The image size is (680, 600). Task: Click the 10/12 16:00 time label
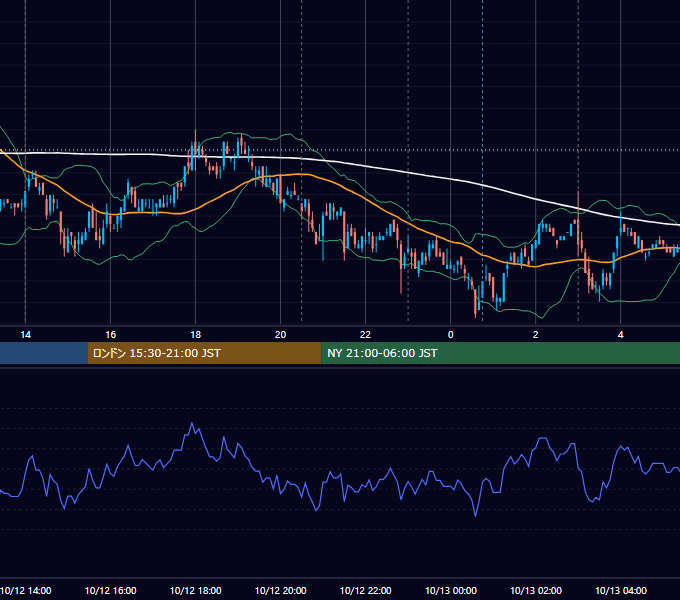coord(111,590)
